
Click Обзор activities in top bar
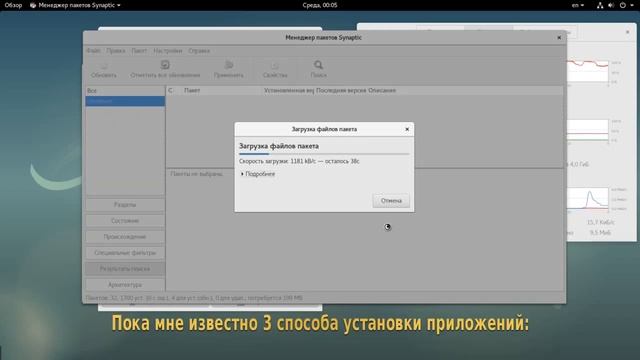coord(13,5)
